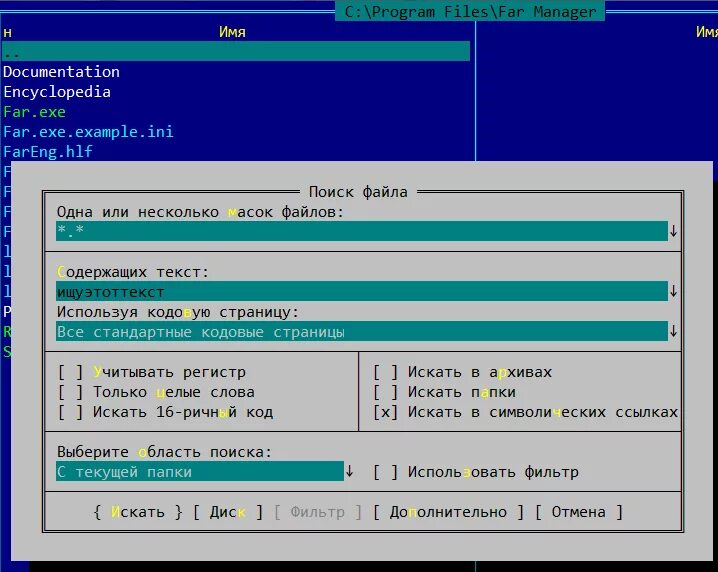
Task: Click the Выберите область поиска label
Action: coord(164,452)
